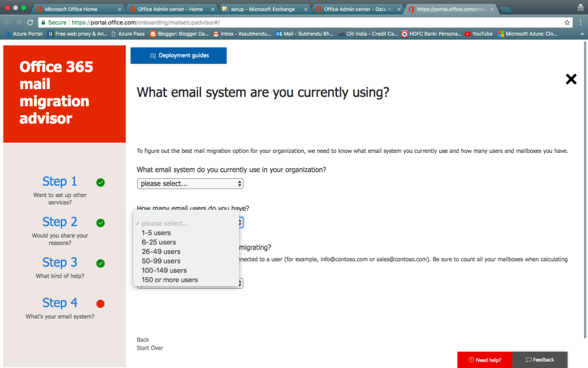Close the setup - Microsoft Exchange tab
The width and height of the screenshot is (588, 368).
pos(305,9)
